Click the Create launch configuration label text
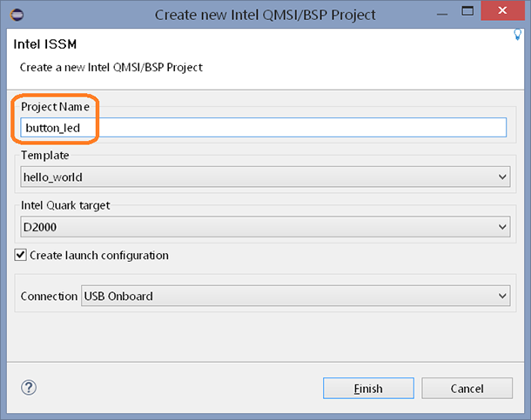Image resolution: width=531 pixels, height=420 pixels. pyautogui.click(x=99, y=256)
